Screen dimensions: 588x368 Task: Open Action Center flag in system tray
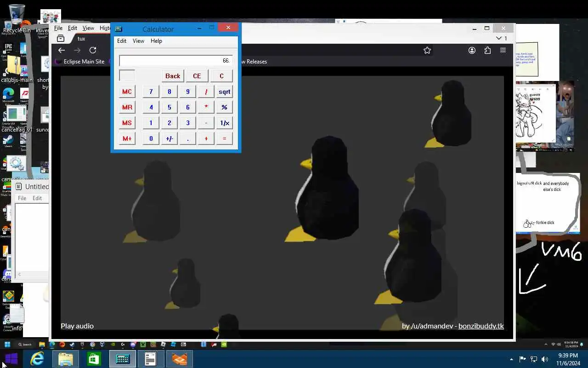522,359
